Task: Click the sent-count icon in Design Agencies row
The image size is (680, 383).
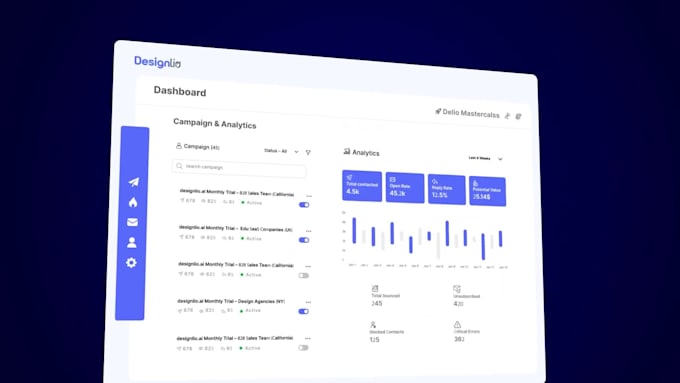Action: (179, 311)
